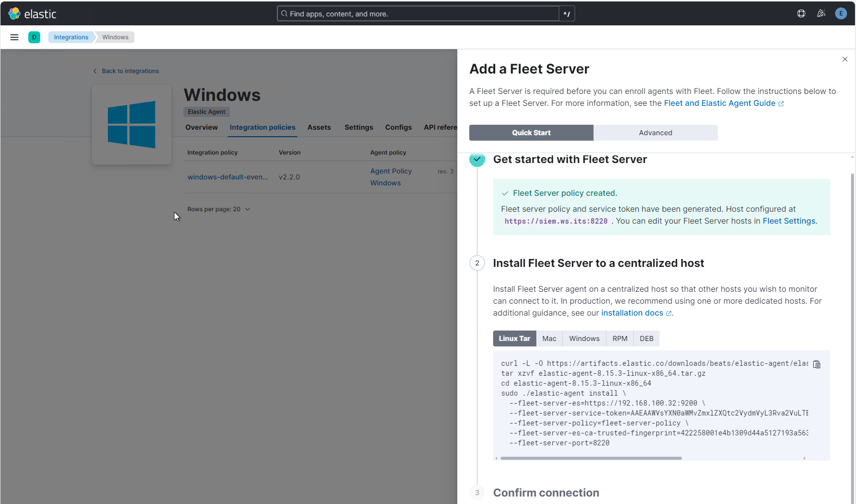Click the v2.2.0 version cell

[289, 177]
